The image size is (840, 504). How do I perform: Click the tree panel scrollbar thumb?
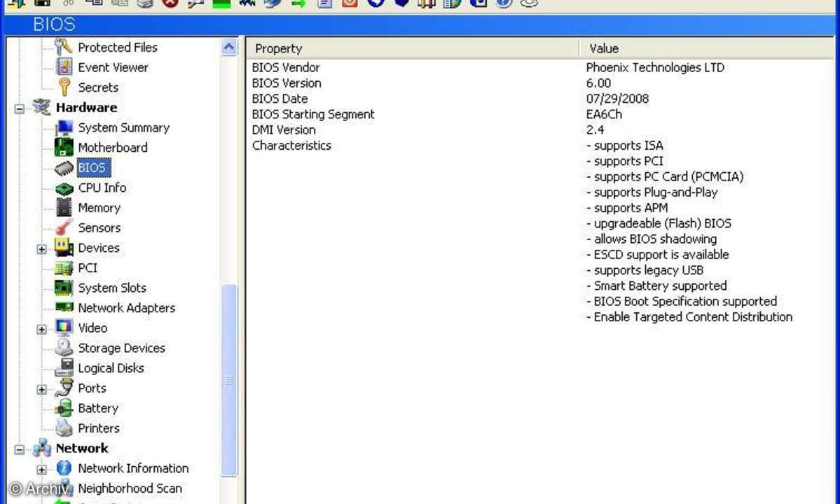pos(229,380)
